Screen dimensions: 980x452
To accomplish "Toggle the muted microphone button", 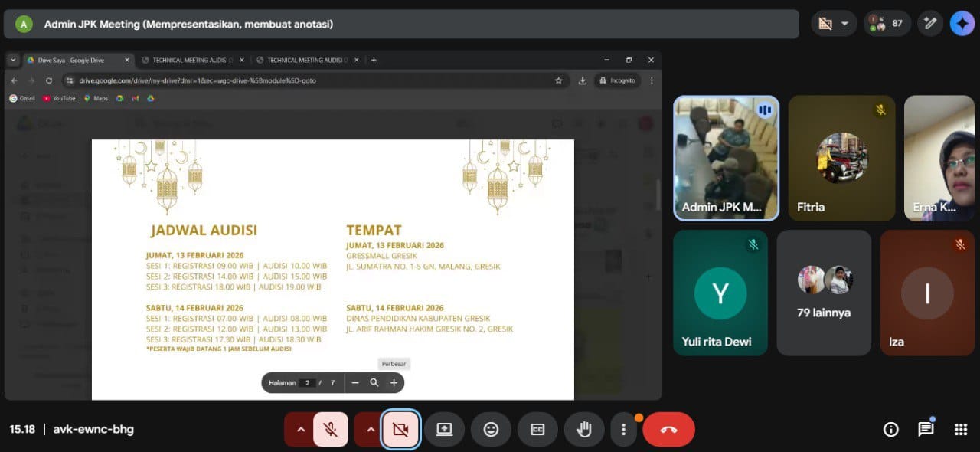I will [x=331, y=429].
